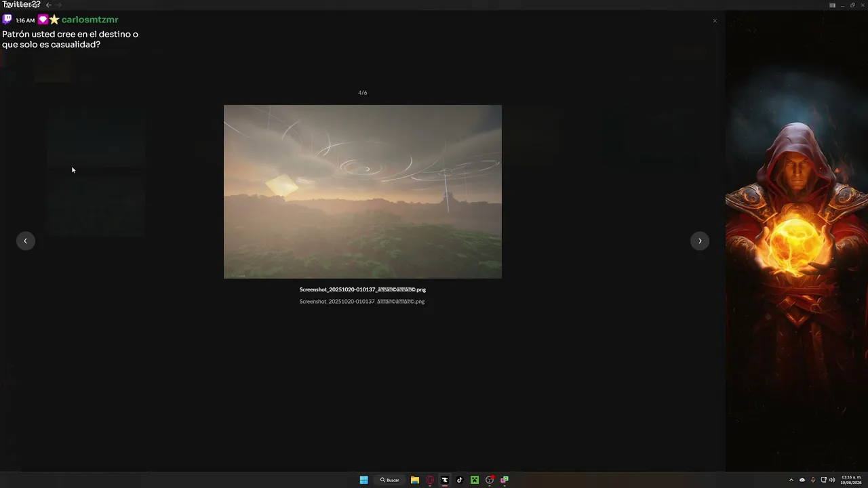Open the Windows Start menu

click(x=364, y=480)
